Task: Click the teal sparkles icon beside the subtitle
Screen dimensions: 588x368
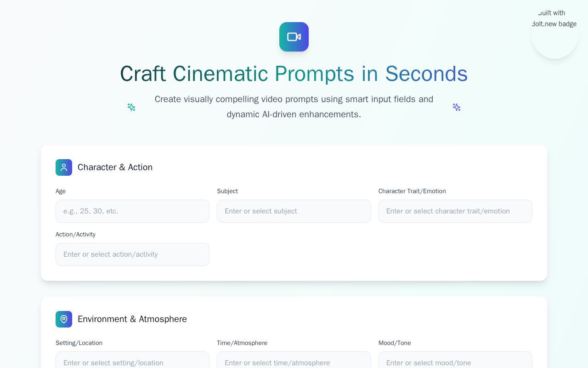Action: tap(131, 107)
